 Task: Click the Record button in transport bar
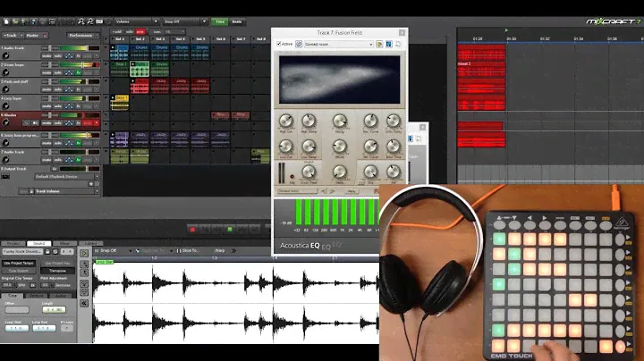191,230
